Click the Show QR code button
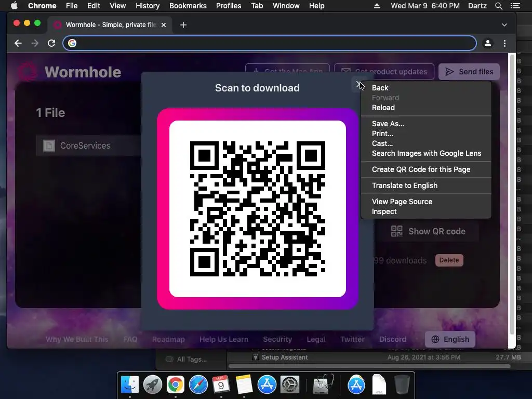This screenshot has width=532, height=399. tap(428, 231)
